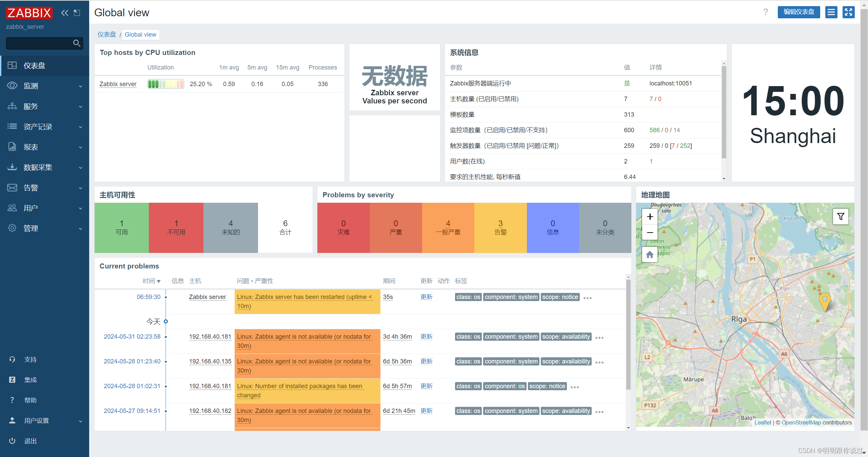Open Leaflet attribution link on map

[x=763, y=422]
